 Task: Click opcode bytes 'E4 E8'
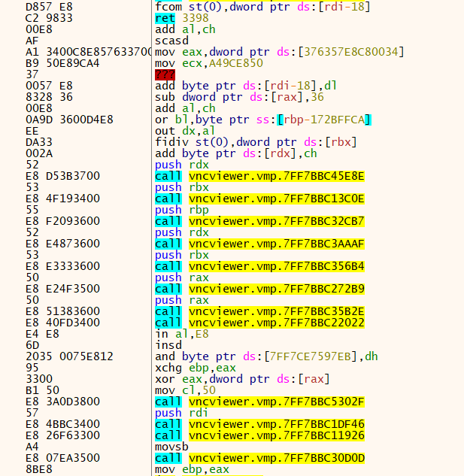pos(42,334)
